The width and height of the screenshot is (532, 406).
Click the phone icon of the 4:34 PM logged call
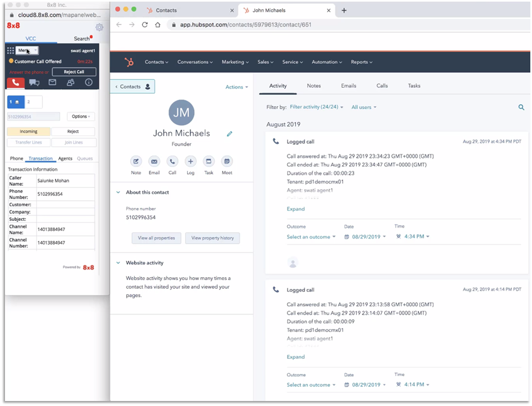[276, 141]
